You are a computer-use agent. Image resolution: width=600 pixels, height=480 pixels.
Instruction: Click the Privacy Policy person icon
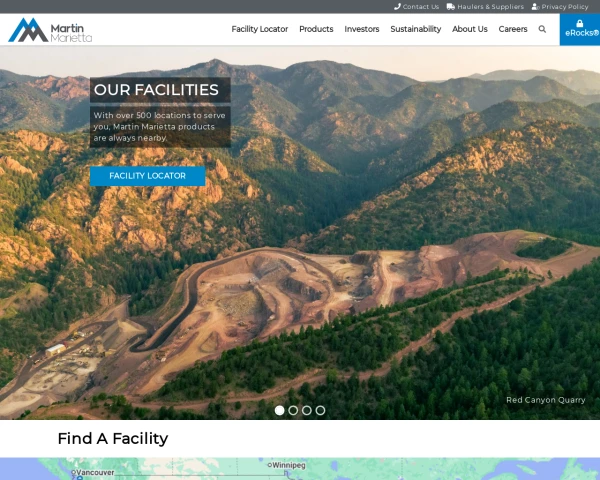[535, 7]
